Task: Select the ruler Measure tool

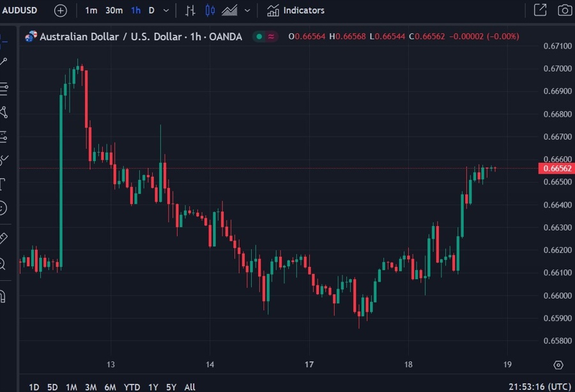Action: (3, 239)
